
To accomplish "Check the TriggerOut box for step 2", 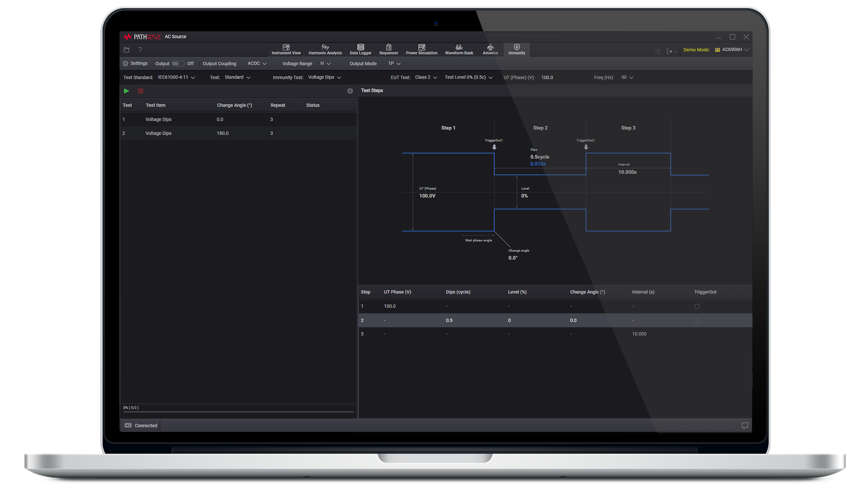I will [697, 321].
